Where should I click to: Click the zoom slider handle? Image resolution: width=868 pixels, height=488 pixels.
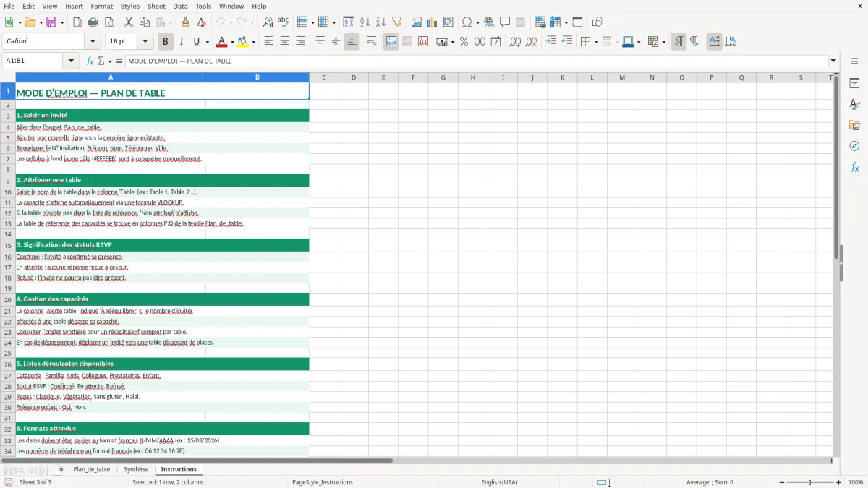[x=810, y=482]
